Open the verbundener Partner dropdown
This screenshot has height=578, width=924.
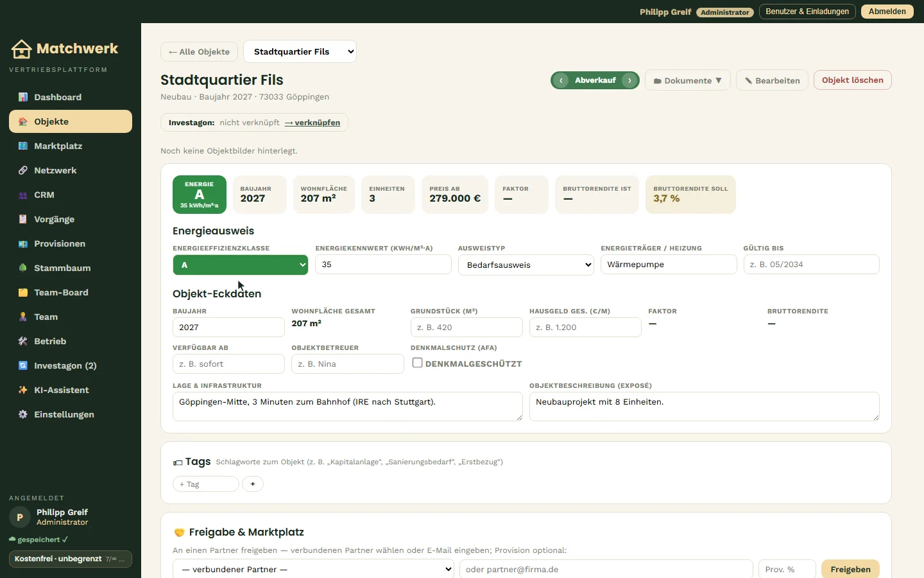click(314, 569)
